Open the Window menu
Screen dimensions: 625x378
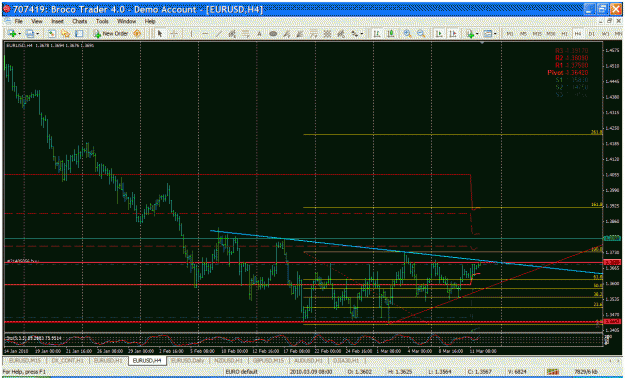tap(126, 21)
